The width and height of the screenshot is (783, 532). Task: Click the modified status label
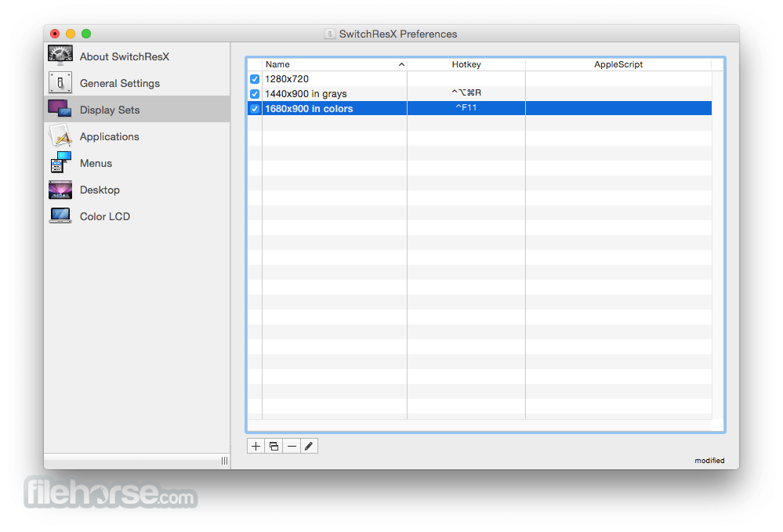[x=709, y=461]
